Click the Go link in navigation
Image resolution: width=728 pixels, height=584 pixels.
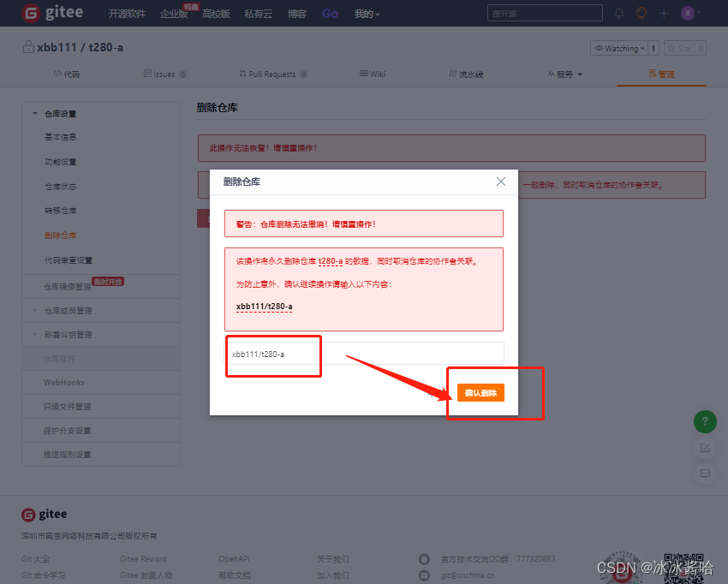tap(330, 14)
